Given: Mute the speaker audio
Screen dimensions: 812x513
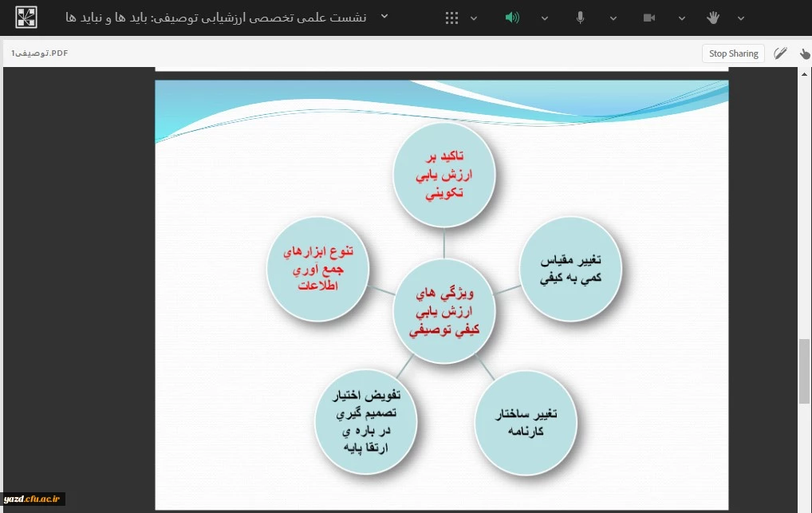Looking at the screenshot, I should [512, 18].
